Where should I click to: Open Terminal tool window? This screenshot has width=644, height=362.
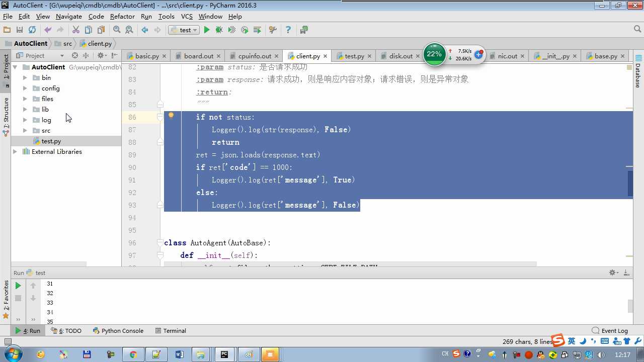tap(171, 330)
